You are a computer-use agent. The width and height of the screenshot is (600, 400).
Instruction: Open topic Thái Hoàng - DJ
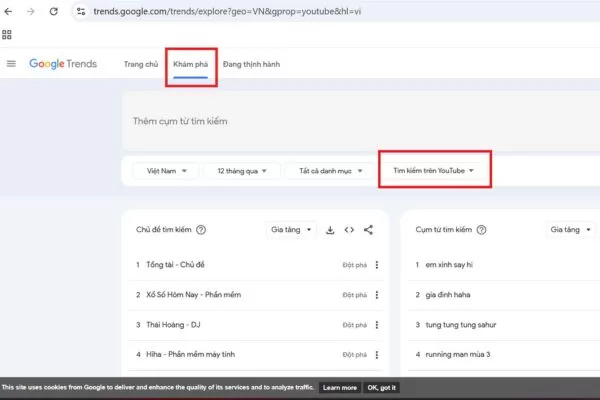(173, 325)
